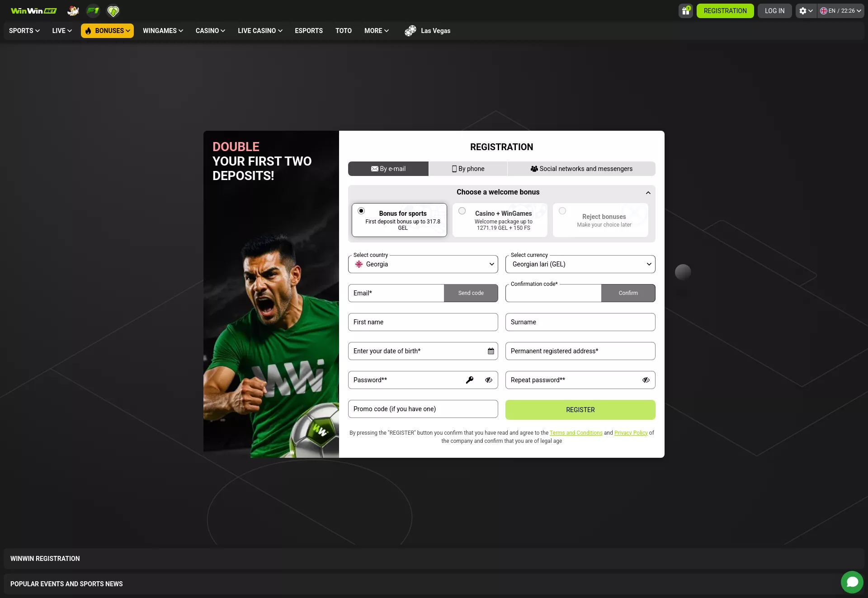
Task: Expand the LIVE menu
Action: [x=62, y=31]
